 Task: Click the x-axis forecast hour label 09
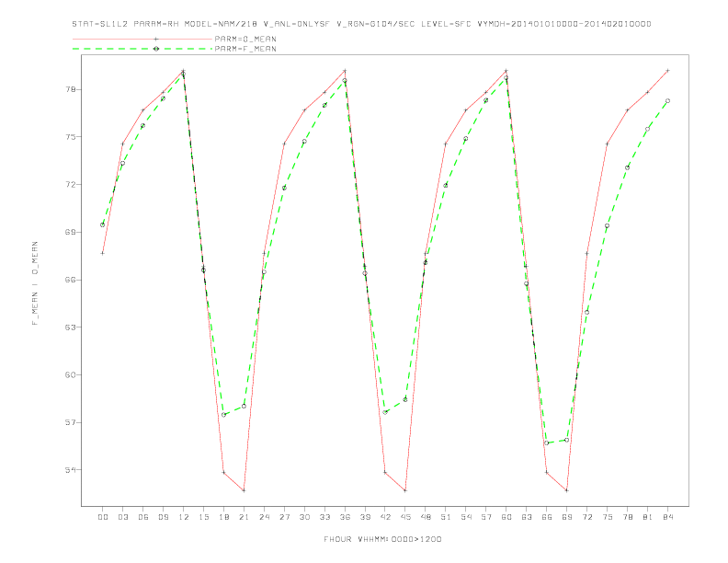(163, 517)
